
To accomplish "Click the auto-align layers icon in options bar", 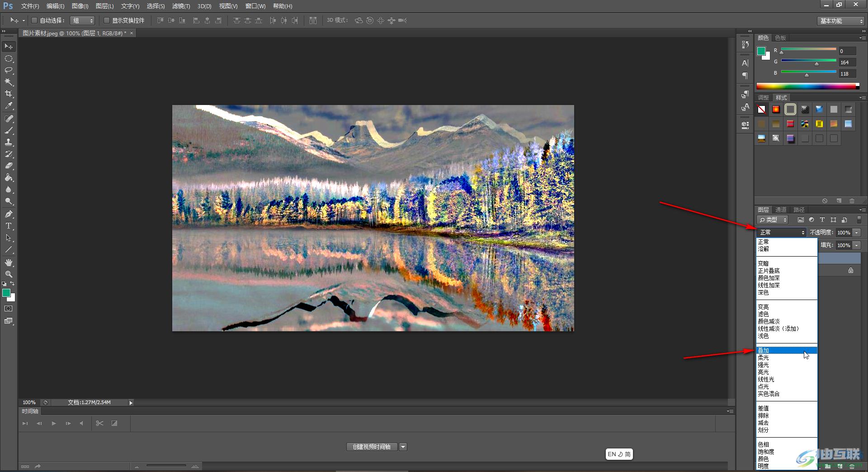I will [x=313, y=20].
